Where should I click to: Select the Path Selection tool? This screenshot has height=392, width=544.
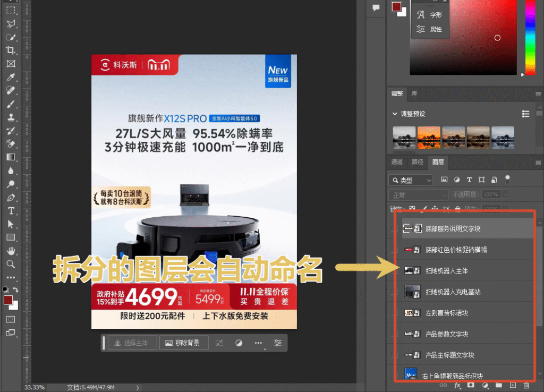(11, 224)
